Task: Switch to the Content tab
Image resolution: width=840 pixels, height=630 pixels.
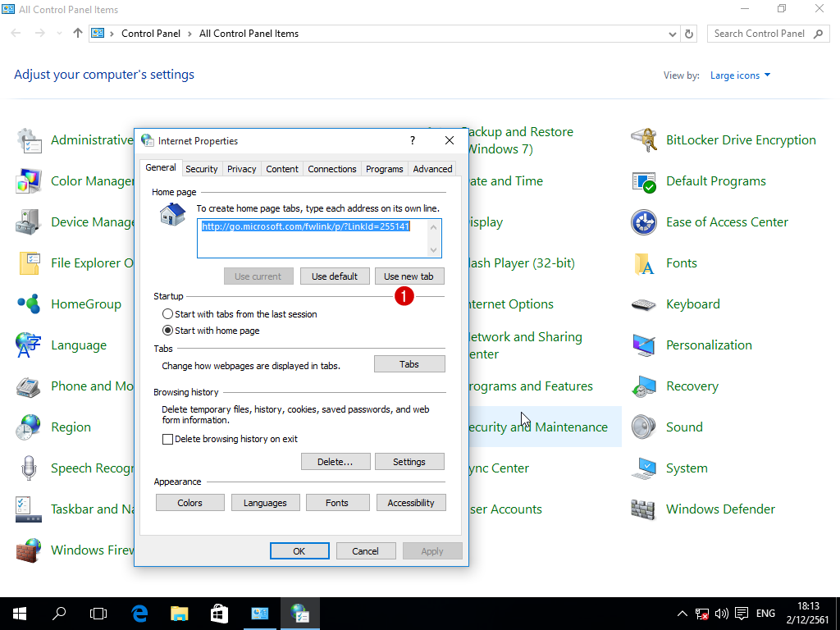Action: coord(282,169)
